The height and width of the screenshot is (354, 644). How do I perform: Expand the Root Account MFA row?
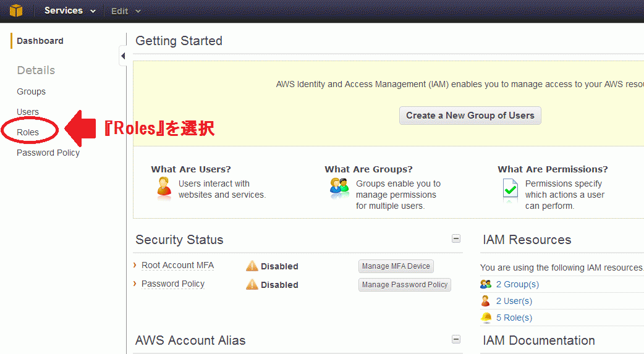point(135,265)
